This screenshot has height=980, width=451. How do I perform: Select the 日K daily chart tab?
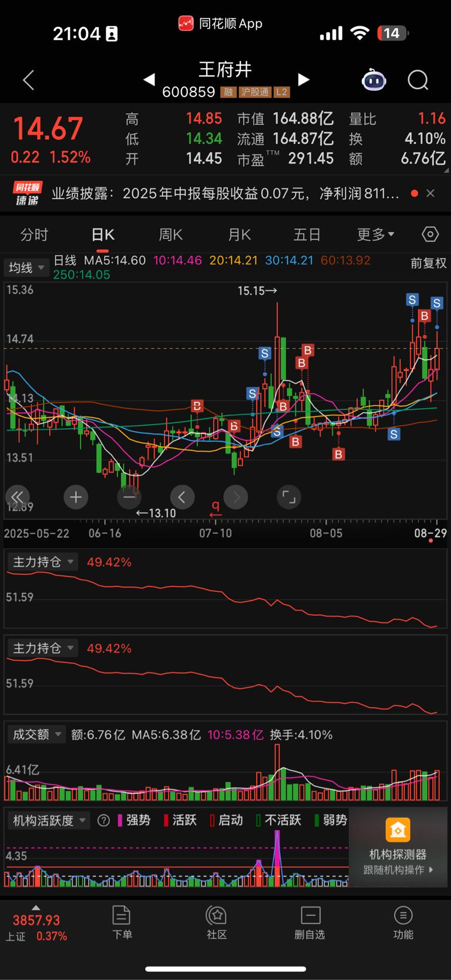pos(103,235)
